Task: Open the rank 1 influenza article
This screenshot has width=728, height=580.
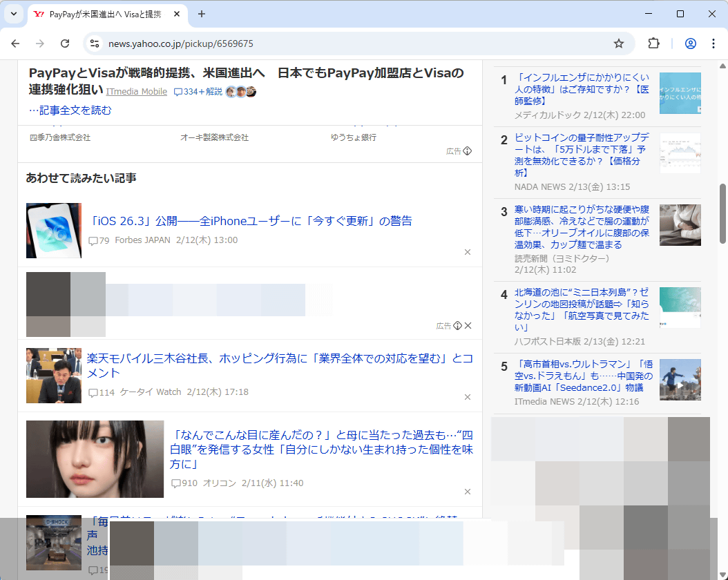Action: coord(582,89)
